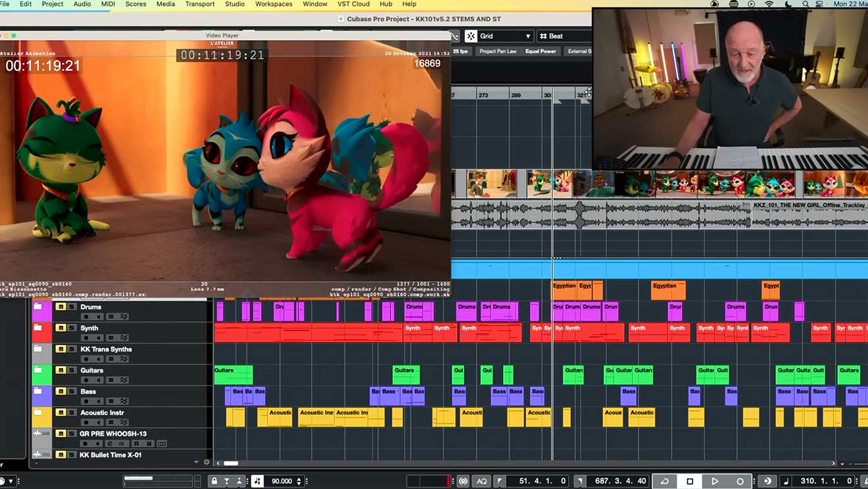
Task: Click the Equal Power pan law value
Action: click(x=541, y=51)
